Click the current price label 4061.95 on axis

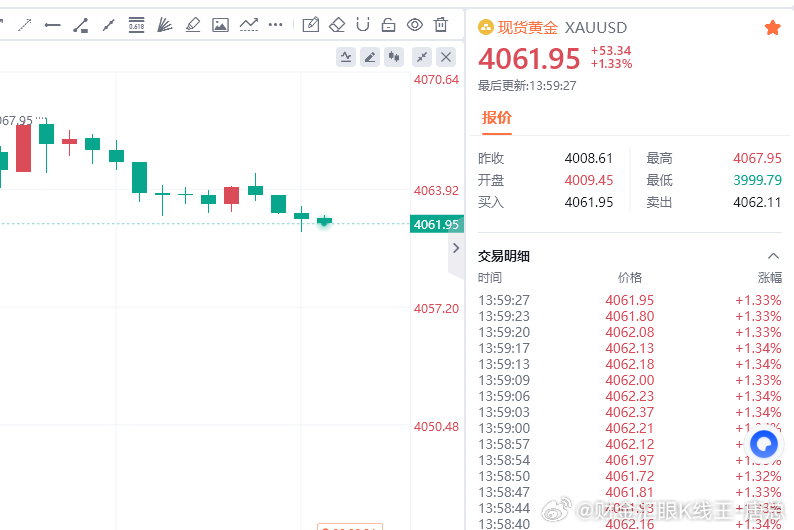pos(436,224)
